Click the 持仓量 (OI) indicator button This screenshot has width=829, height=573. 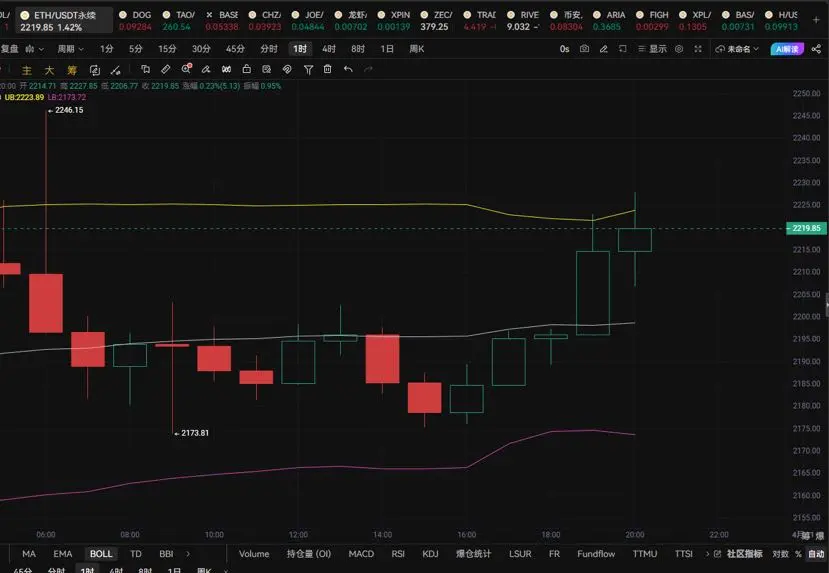309,553
